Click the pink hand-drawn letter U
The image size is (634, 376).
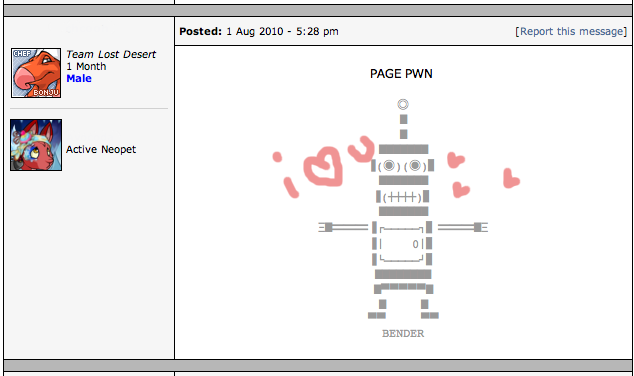[361, 148]
